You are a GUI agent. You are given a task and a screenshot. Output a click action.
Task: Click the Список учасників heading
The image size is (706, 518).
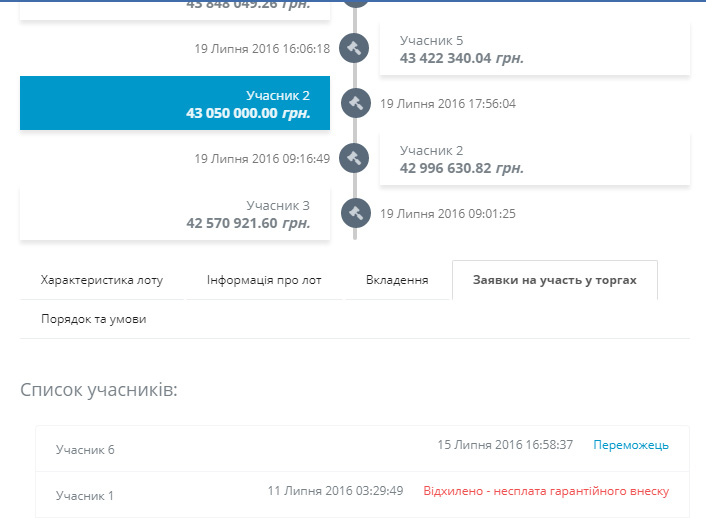click(99, 389)
